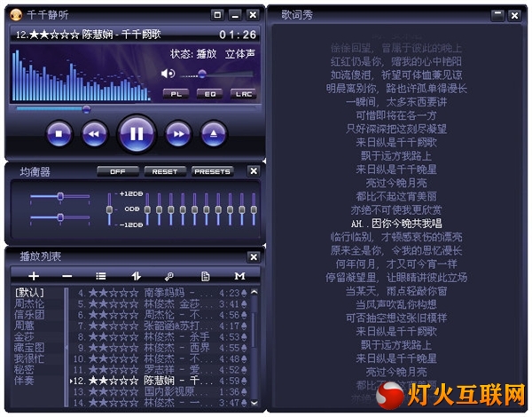
Task: Pause the current song
Action: coord(137,133)
